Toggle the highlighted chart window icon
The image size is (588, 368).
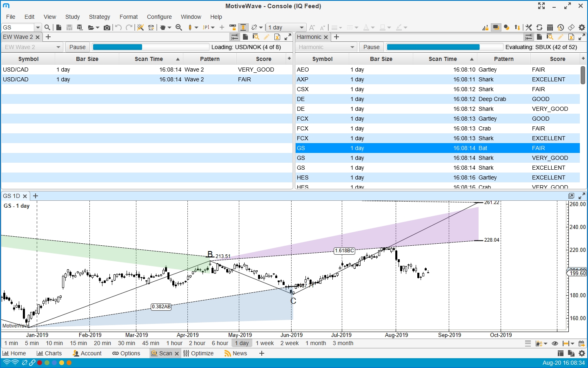point(496,27)
